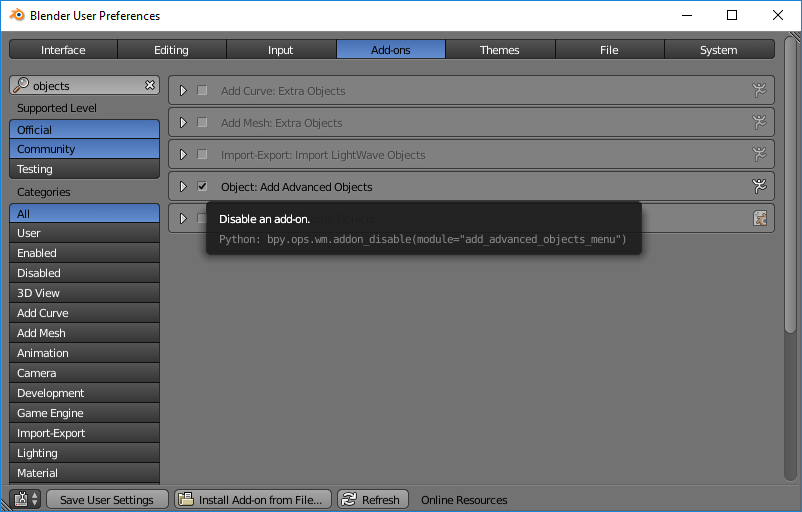The image size is (802, 512).
Task: Expand the last partially hidden add-on row
Action: [x=183, y=218]
